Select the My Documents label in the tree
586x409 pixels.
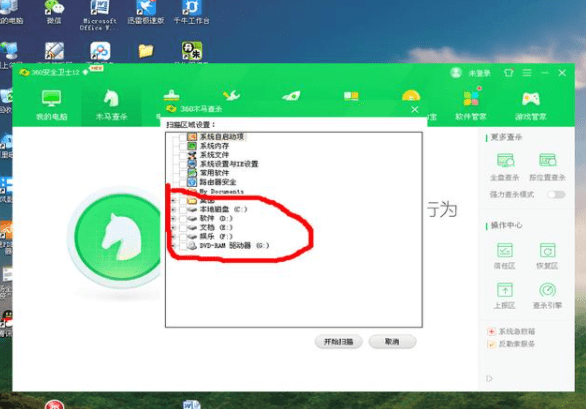coord(222,191)
